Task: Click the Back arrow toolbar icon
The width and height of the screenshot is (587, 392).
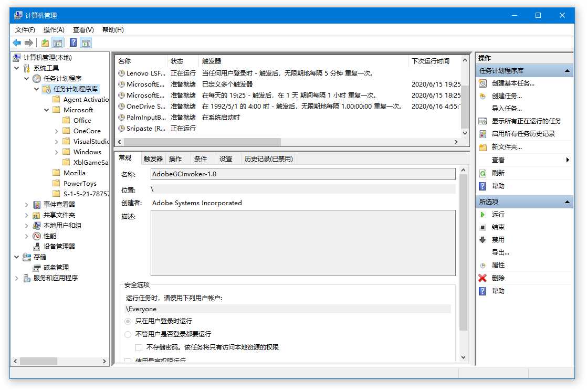Action: click(x=17, y=43)
